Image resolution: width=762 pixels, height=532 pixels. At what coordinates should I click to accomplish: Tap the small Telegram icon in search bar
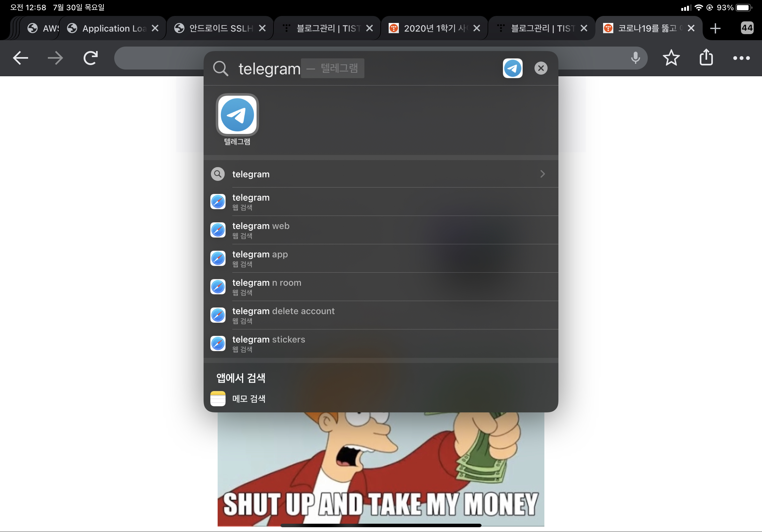[512, 68]
